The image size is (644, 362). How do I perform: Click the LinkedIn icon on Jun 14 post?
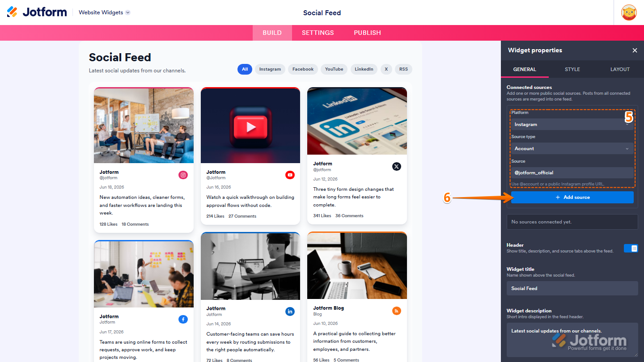[290, 311]
